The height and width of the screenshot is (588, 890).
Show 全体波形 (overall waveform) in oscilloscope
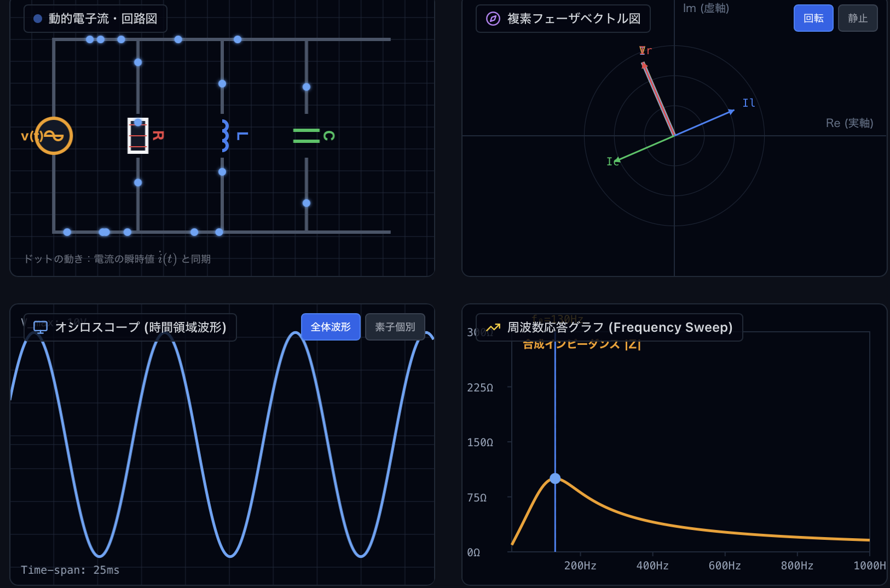coord(331,327)
